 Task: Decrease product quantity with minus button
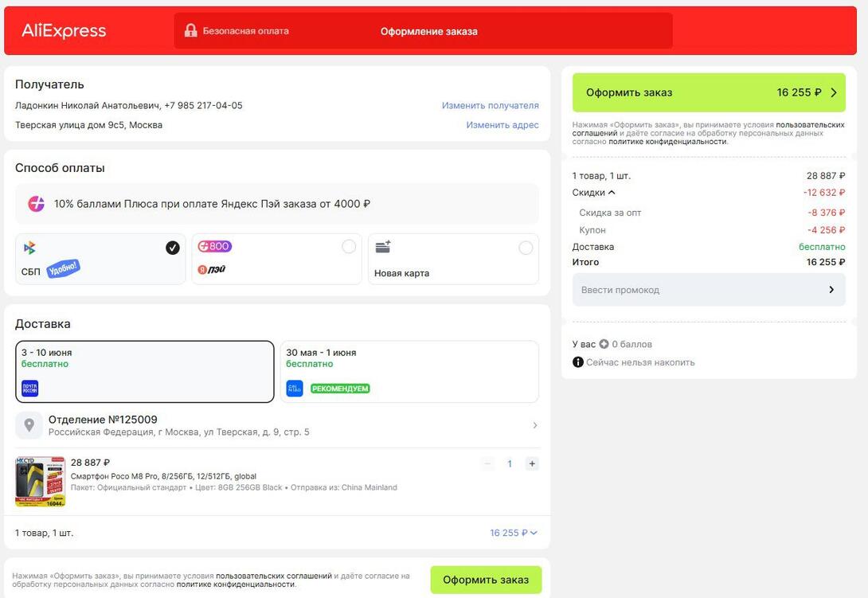pos(487,464)
